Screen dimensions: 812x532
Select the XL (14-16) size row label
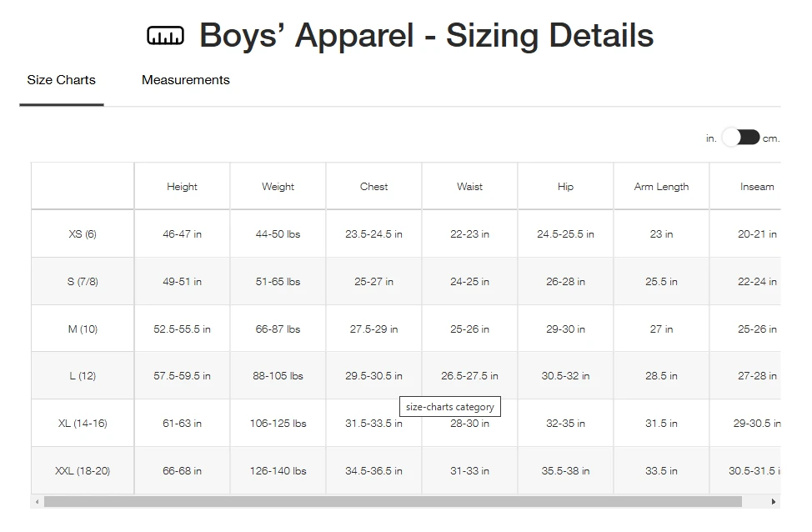coord(83,424)
